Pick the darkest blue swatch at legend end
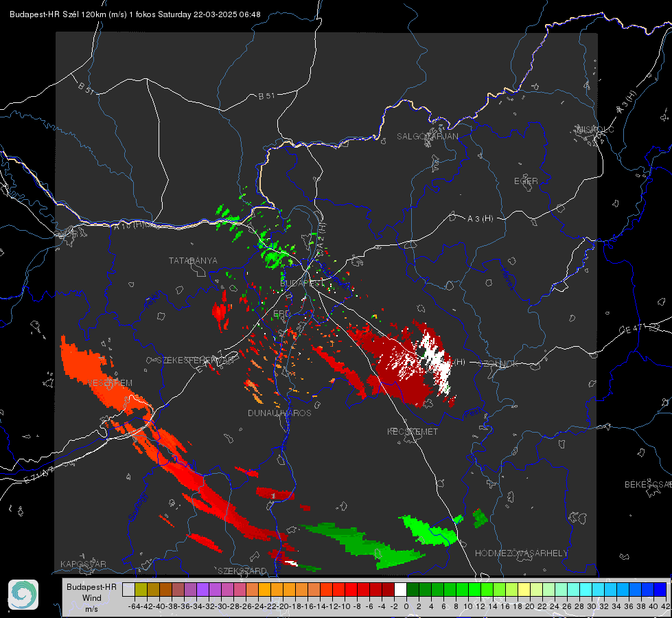Screen dimensions: 672x618 click(660, 589)
